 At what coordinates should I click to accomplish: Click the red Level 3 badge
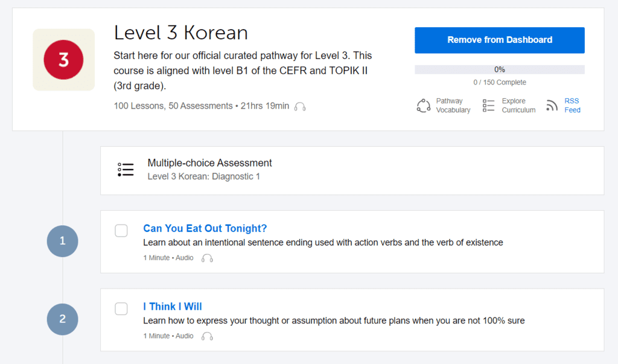63,59
